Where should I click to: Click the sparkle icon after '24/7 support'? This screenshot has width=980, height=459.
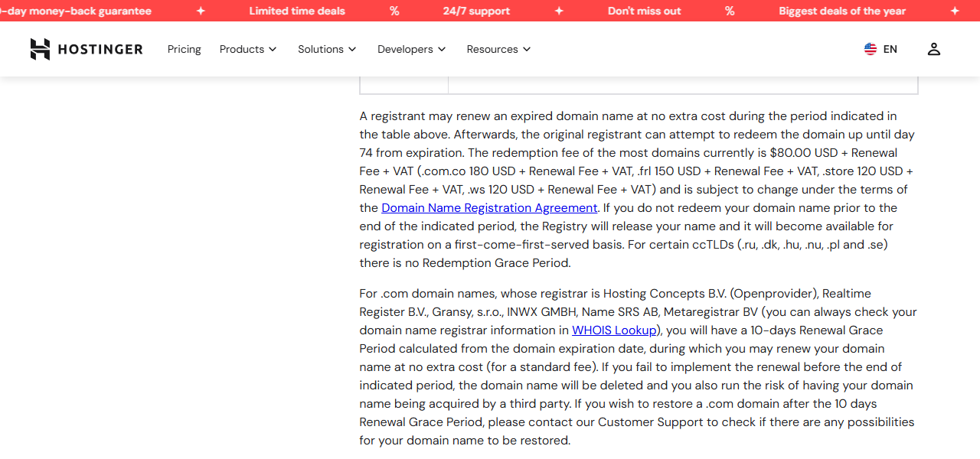[559, 11]
